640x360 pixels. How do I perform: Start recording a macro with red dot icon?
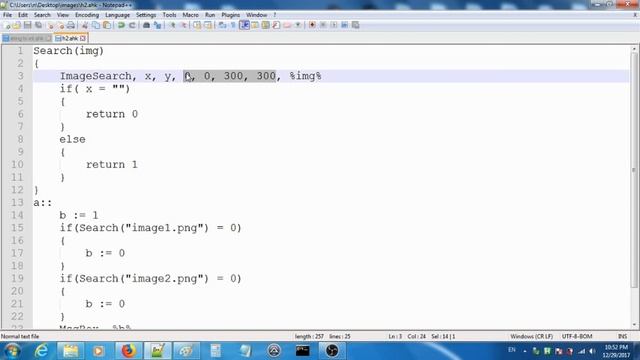[x=312, y=25]
